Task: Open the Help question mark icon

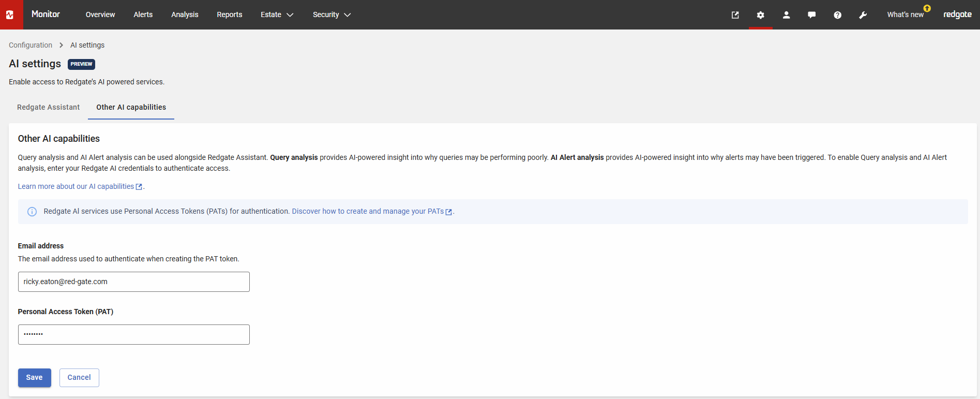Action: click(x=837, y=15)
